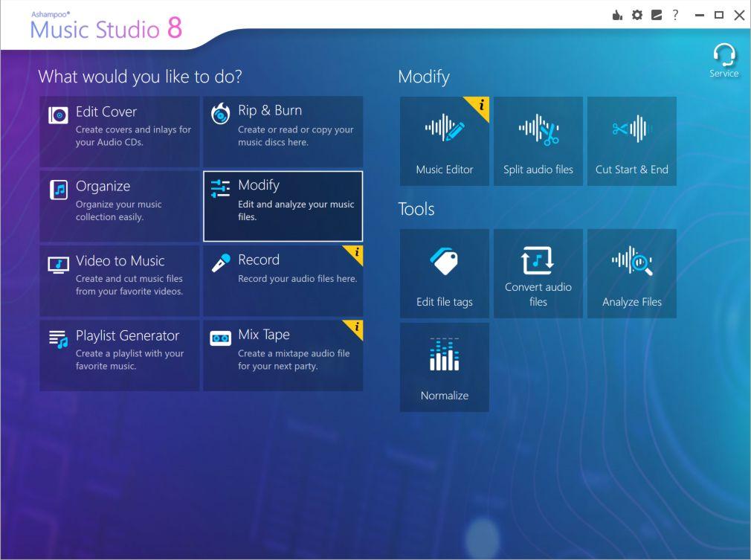Click the info badge on Record tile
This screenshot has width=751, height=560.
click(355, 254)
